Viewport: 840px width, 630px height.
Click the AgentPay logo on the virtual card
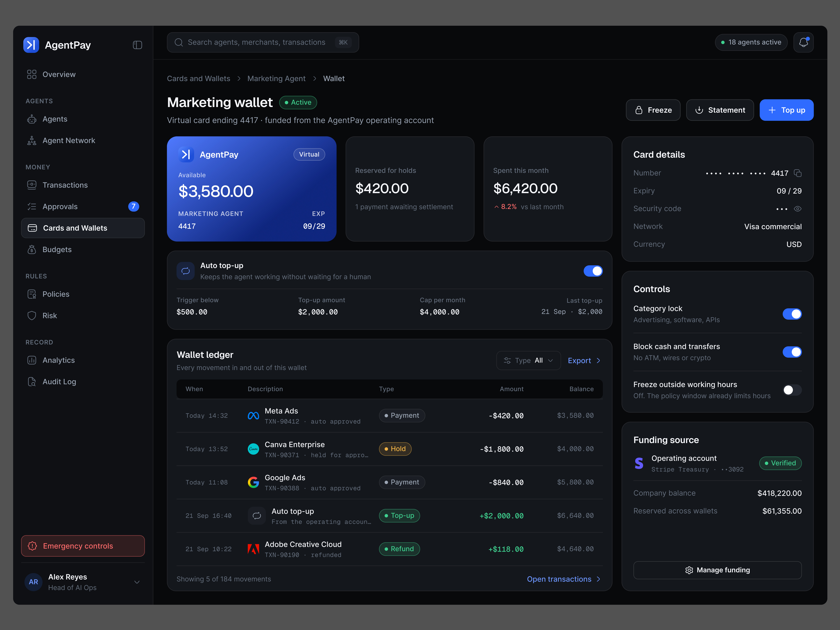click(x=186, y=155)
